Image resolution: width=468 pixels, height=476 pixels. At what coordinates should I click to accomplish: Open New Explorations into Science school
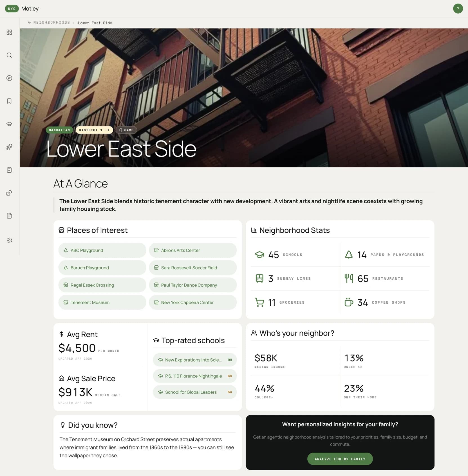pos(195,360)
